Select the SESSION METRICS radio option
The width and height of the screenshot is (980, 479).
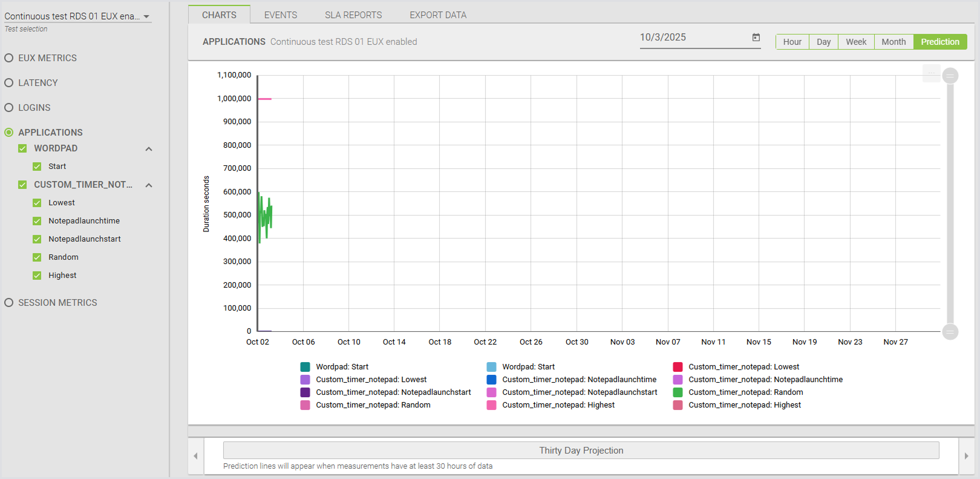pos(9,303)
